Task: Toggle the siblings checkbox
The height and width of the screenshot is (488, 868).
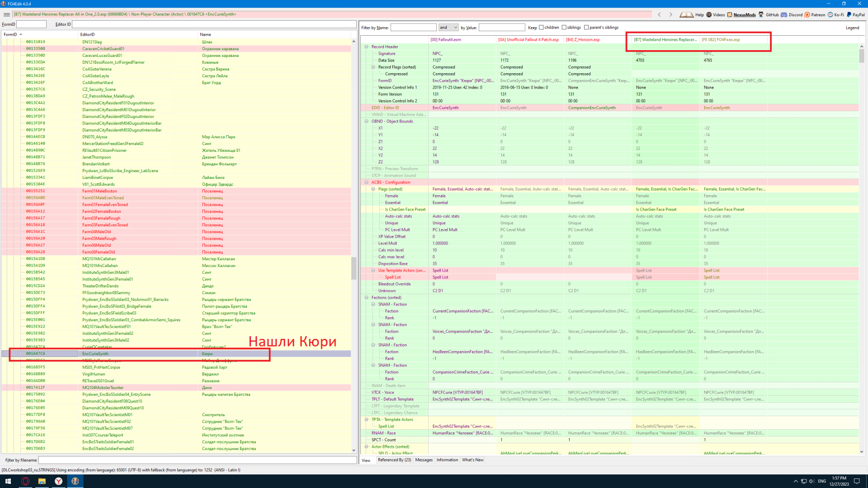Action: (564, 28)
